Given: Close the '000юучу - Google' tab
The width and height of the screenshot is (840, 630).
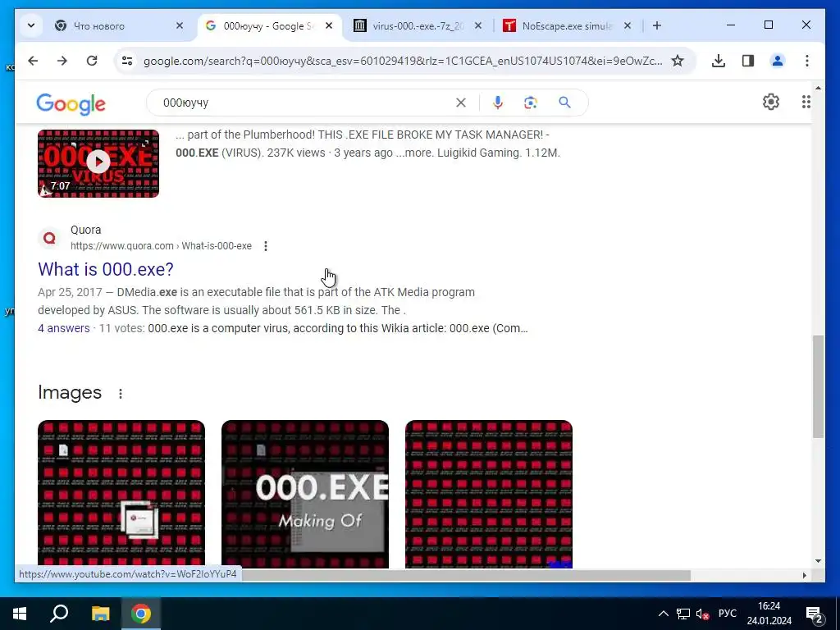Looking at the screenshot, I should pos(329,25).
